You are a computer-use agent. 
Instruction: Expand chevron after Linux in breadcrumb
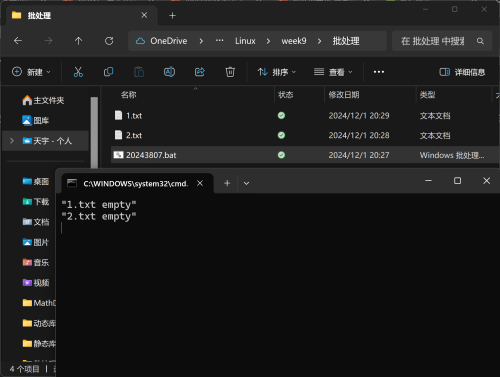click(x=268, y=41)
